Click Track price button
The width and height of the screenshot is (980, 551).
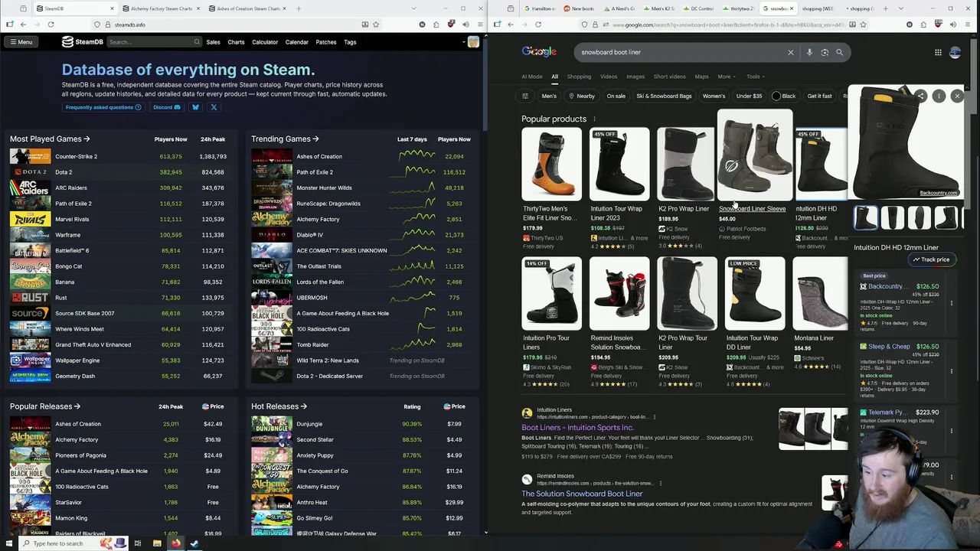pyautogui.click(x=930, y=259)
